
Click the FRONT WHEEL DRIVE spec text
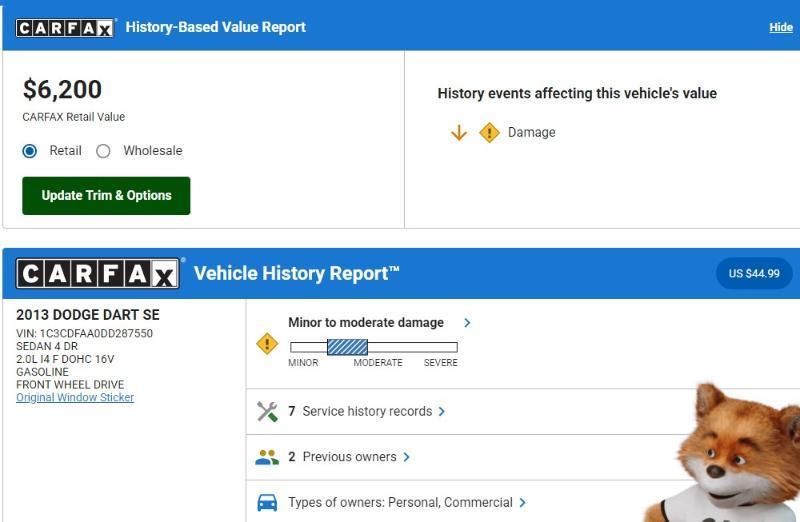tap(70, 385)
